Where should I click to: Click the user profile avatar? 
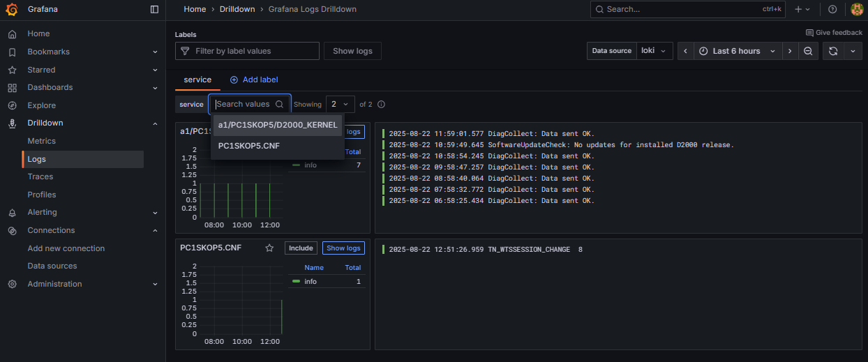tap(857, 9)
